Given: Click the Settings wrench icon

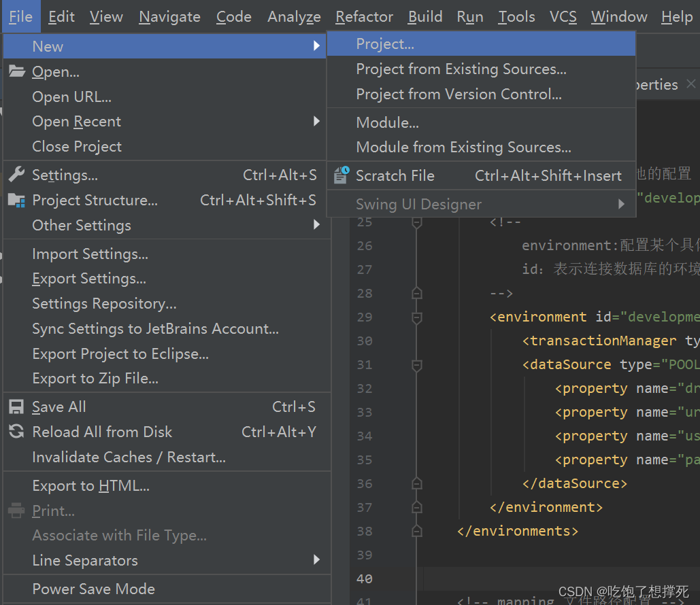Looking at the screenshot, I should 16,175.
